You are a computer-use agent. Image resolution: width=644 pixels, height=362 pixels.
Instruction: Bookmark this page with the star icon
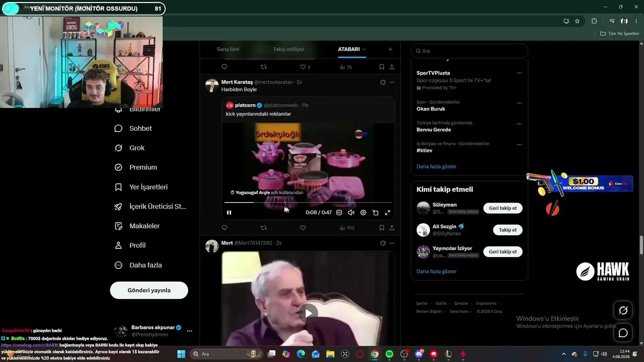coord(577,21)
